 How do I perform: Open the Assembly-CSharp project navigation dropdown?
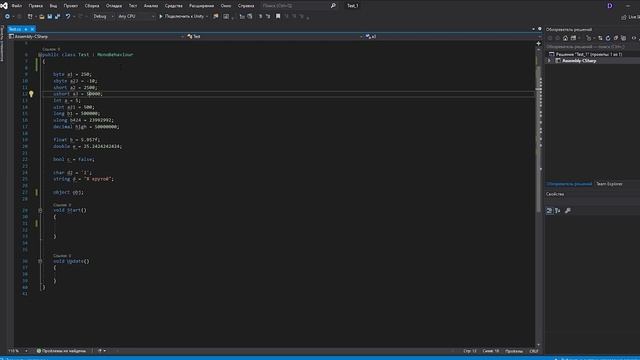pyautogui.click(x=96, y=36)
